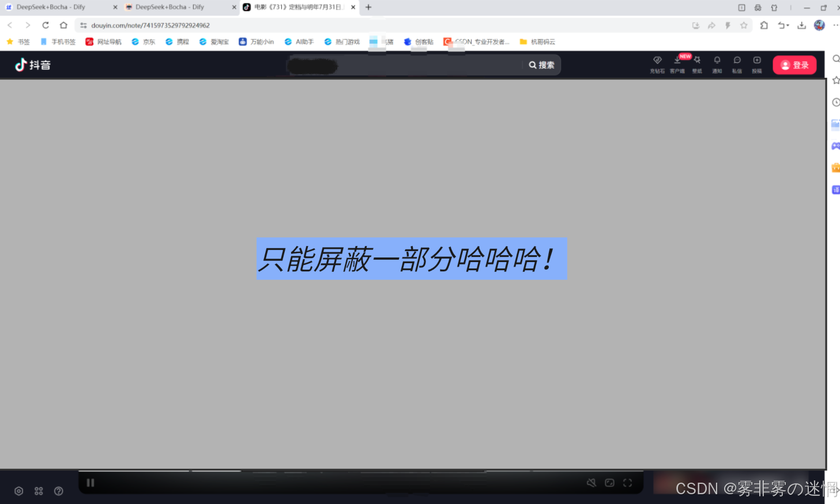The height and width of the screenshot is (504, 840).
Task: Close the second DeepSeek+Bocha tab
Action: coord(234,7)
